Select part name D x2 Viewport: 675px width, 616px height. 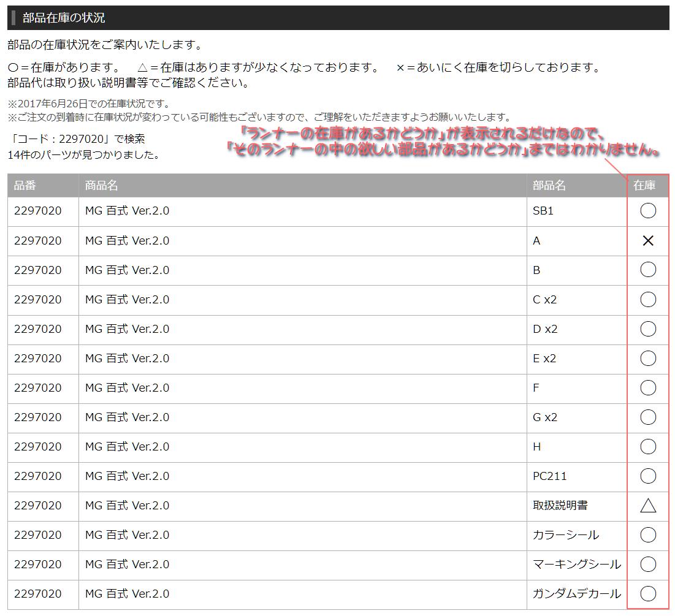[545, 329]
